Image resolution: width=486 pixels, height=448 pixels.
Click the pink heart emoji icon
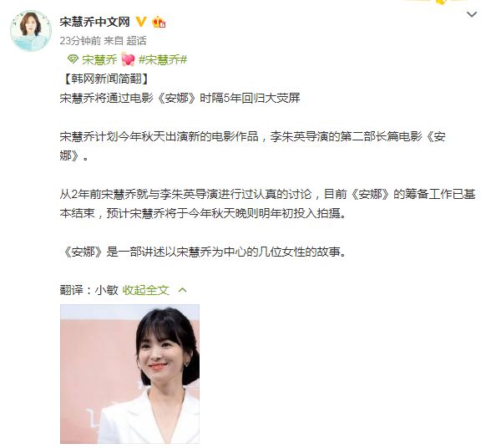[128, 59]
